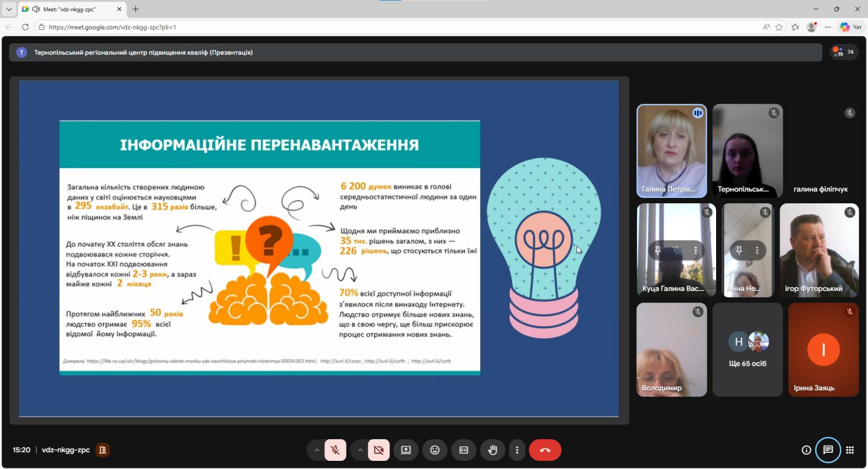Open more options three-dot menu in call controls
This screenshot has width=868, height=469.
(x=517, y=450)
